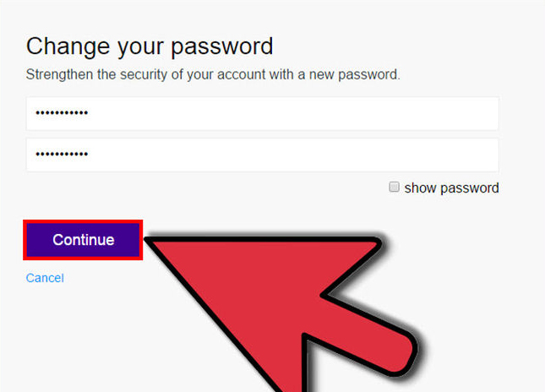The width and height of the screenshot is (545, 392).
Task: Focus the first new password field
Action: [x=262, y=113]
